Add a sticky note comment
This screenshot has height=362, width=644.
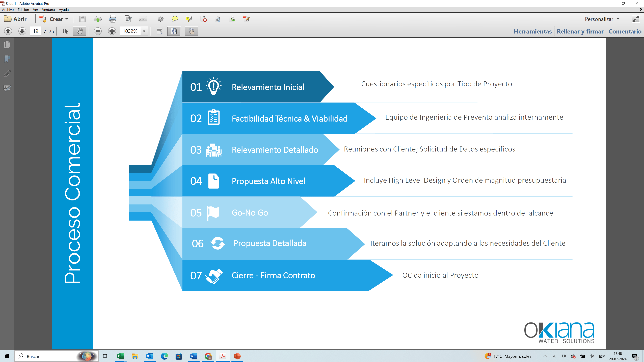click(175, 19)
